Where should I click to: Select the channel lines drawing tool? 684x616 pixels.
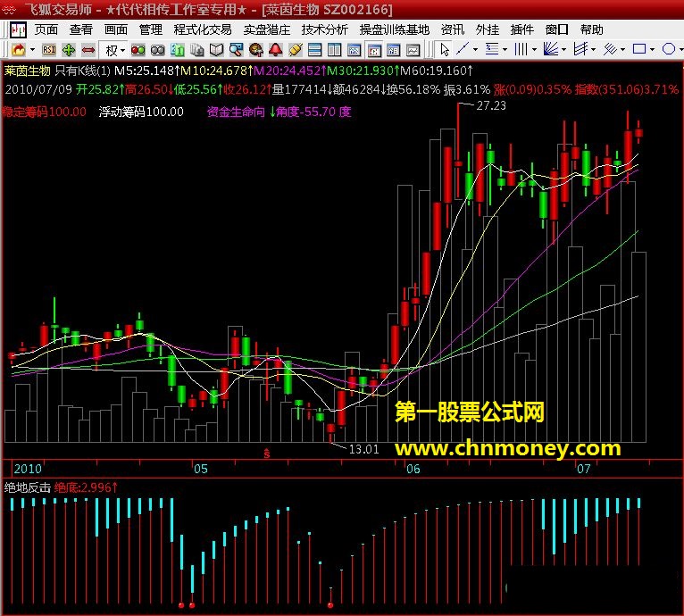click(x=580, y=49)
